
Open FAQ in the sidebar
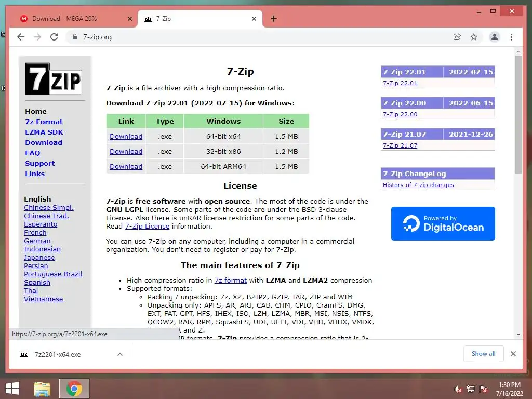33,153
